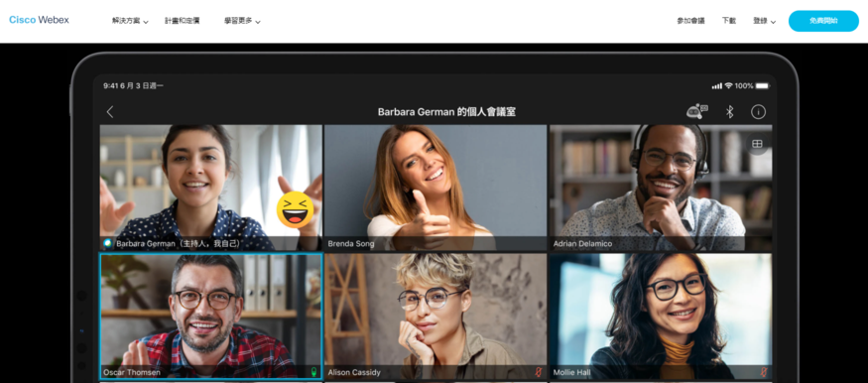Click the Cisco Webex logo
This screenshot has height=383, width=868.
click(39, 20)
